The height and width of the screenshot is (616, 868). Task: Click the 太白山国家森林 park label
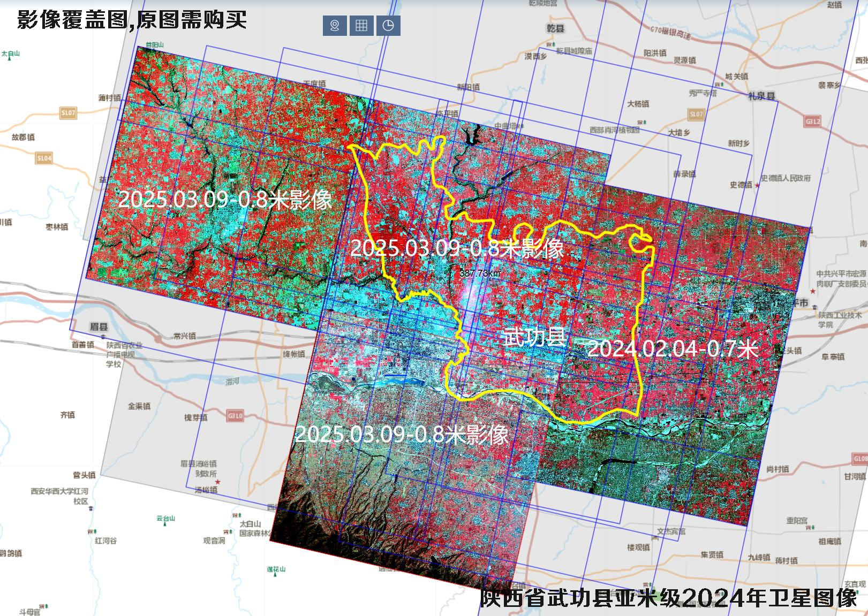(x=252, y=529)
